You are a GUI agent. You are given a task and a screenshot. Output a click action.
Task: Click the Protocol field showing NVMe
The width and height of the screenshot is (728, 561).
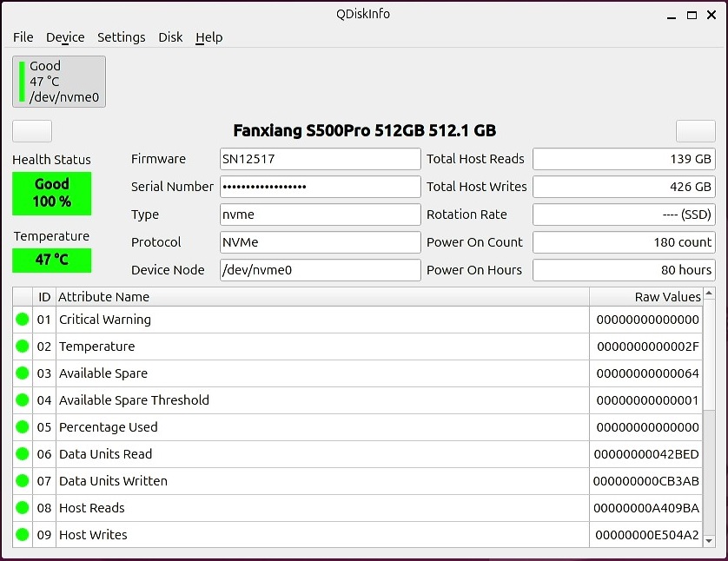click(x=321, y=242)
